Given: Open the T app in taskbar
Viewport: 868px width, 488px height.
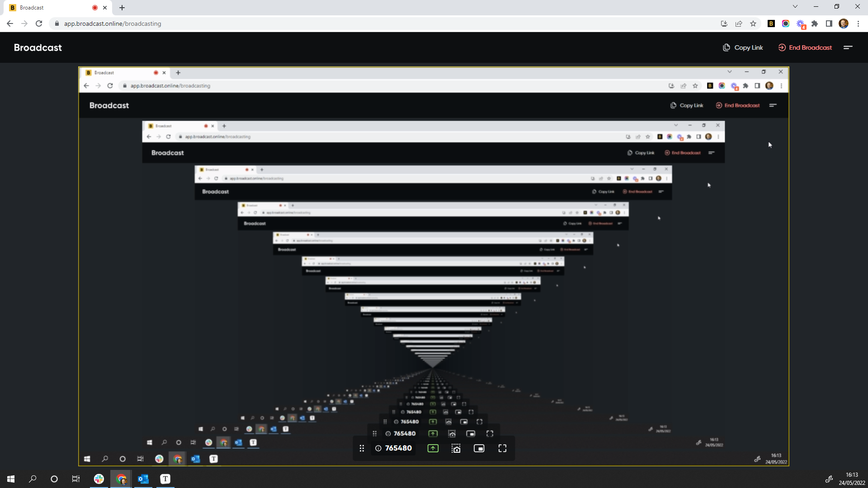Looking at the screenshot, I should pyautogui.click(x=165, y=479).
